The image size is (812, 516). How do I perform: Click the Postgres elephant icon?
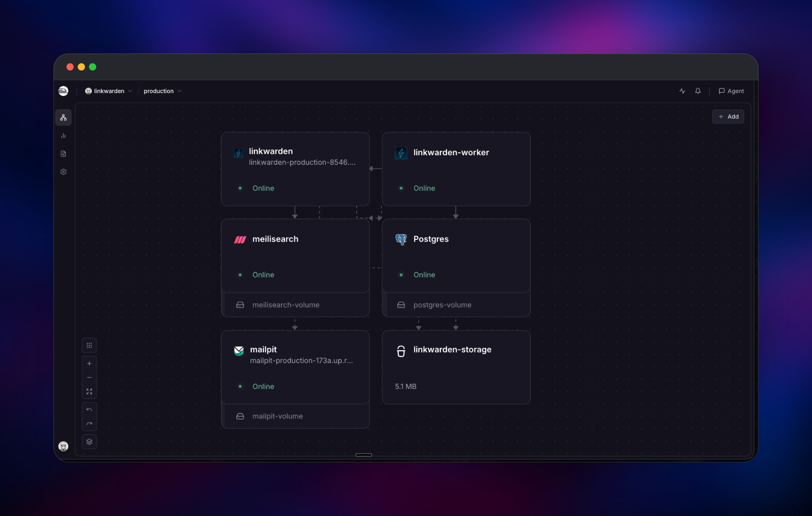tap(401, 239)
